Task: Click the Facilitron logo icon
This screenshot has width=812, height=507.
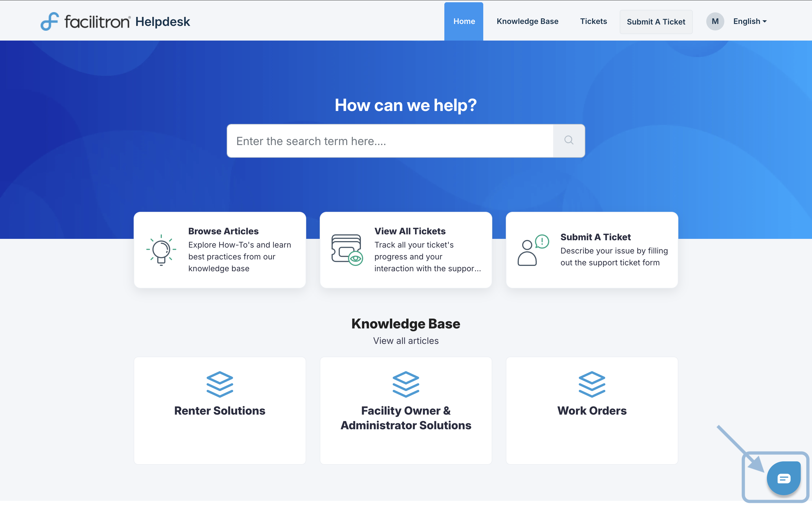Action: tap(50, 21)
